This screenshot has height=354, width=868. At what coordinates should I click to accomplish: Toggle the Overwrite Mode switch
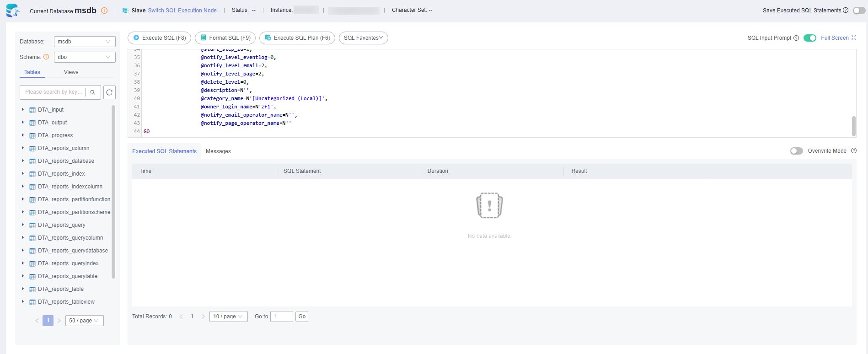point(797,151)
